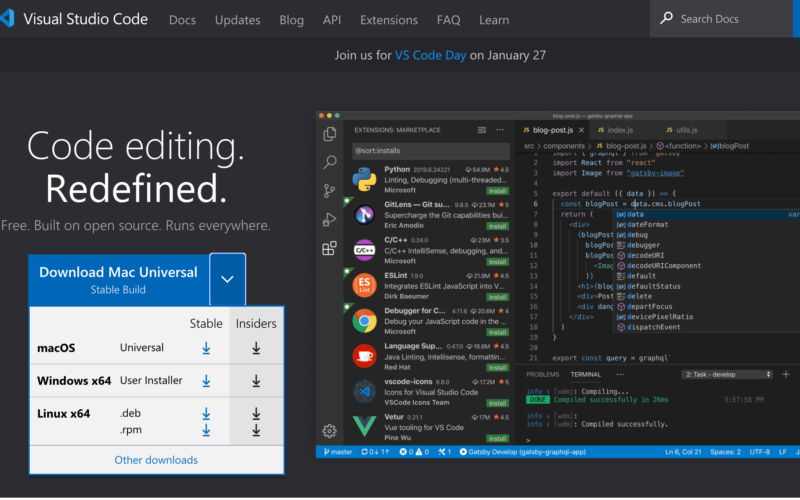The height and width of the screenshot is (500, 800).
Task: Close the blog-post.js editor tab
Action: click(581, 130)
